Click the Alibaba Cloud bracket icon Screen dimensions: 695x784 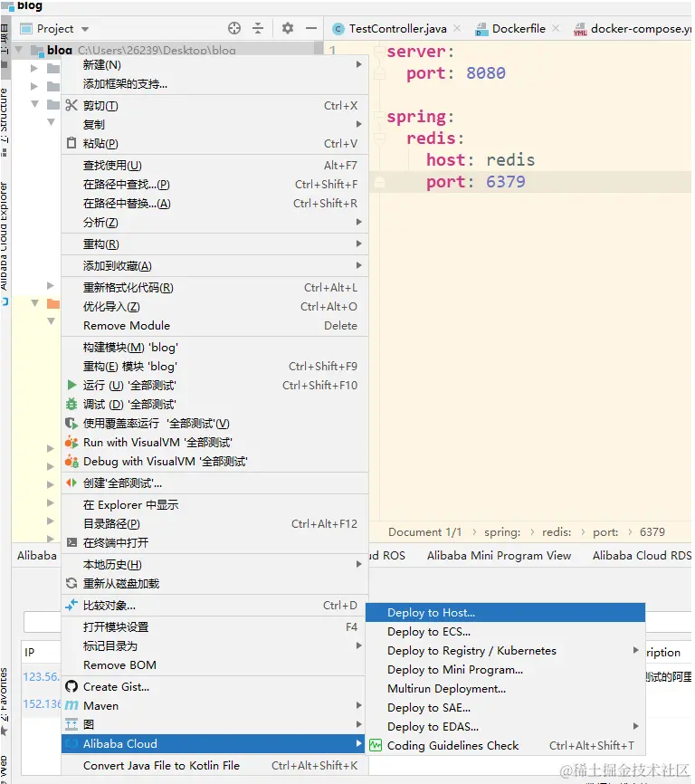tap(71, 743)
